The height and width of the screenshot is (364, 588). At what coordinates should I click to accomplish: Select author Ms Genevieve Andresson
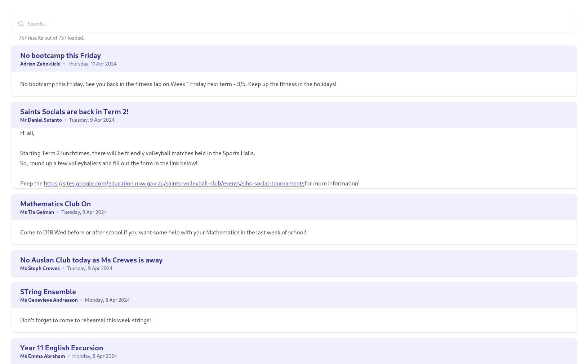pos(49,300)
